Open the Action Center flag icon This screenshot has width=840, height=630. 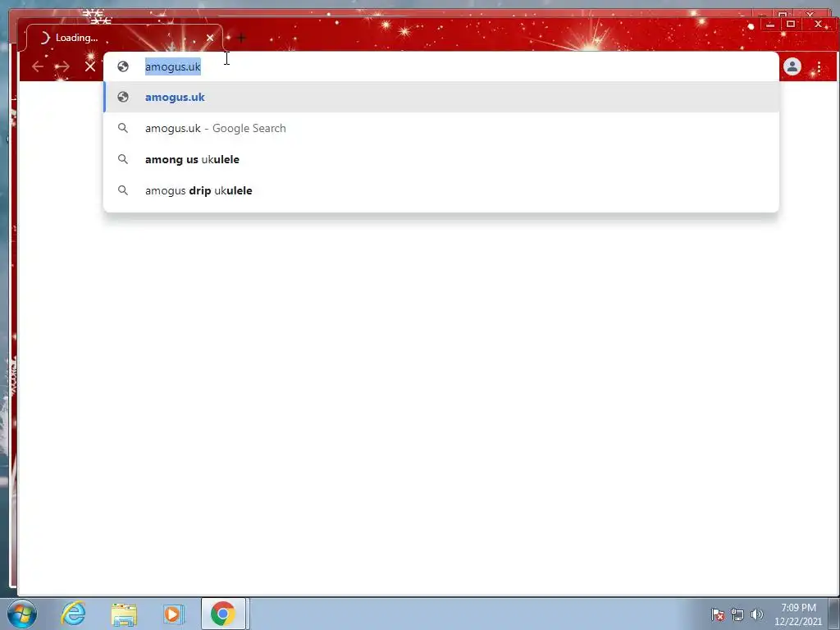click(x=718, y=614)
